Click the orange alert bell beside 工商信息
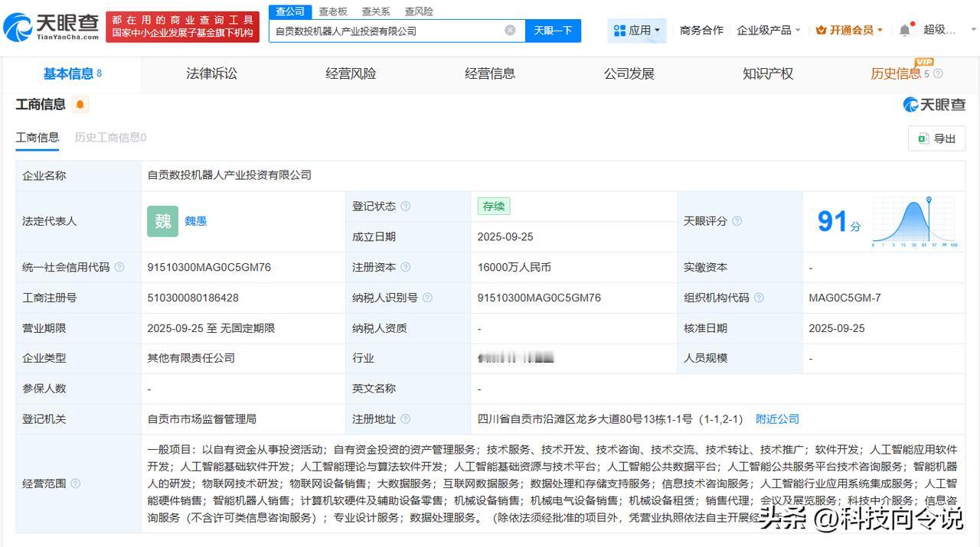Screen dimensions: 980x547 click(x=80, y=105)
